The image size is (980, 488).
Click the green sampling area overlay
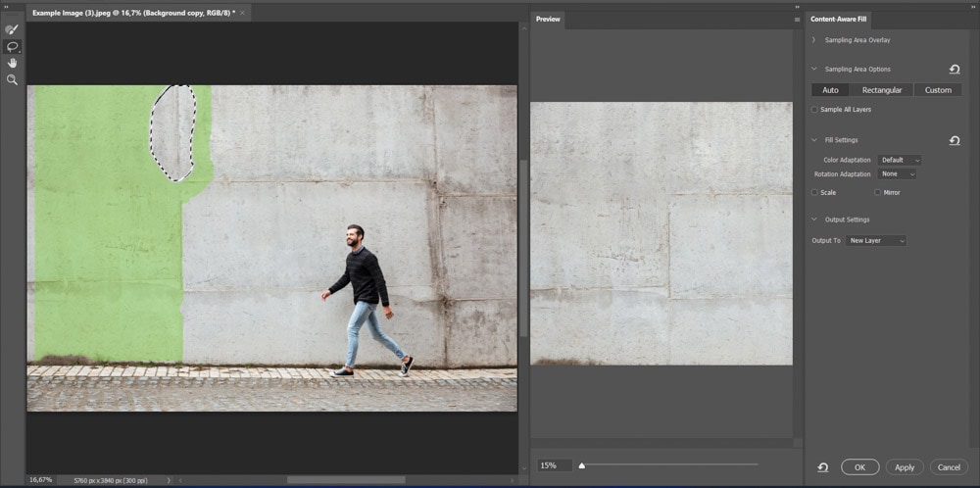pyautogui.click(x=106, y=237)
